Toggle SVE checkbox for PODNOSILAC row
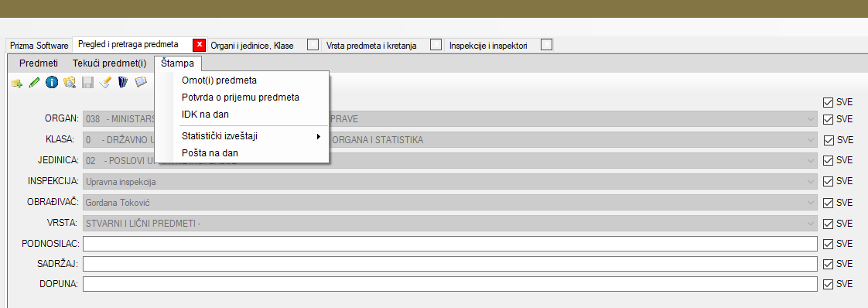The height and width of the screenshot is (308, 868). pyautogui.click(x=828, y=244)
